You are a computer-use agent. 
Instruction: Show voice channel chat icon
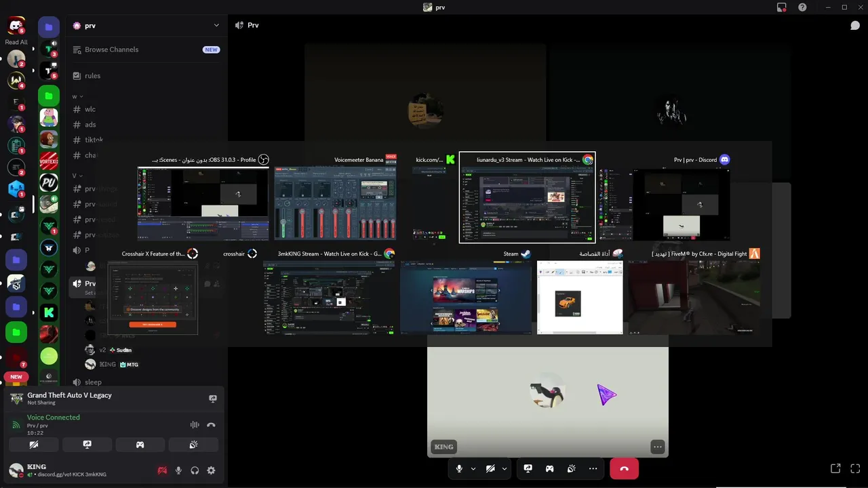855,26
